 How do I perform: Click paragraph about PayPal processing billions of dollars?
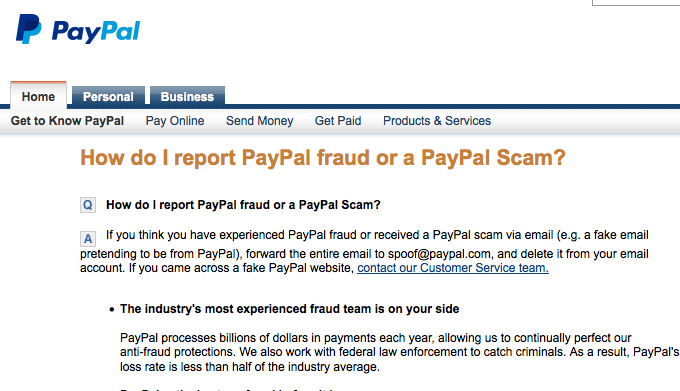(399, 352)
